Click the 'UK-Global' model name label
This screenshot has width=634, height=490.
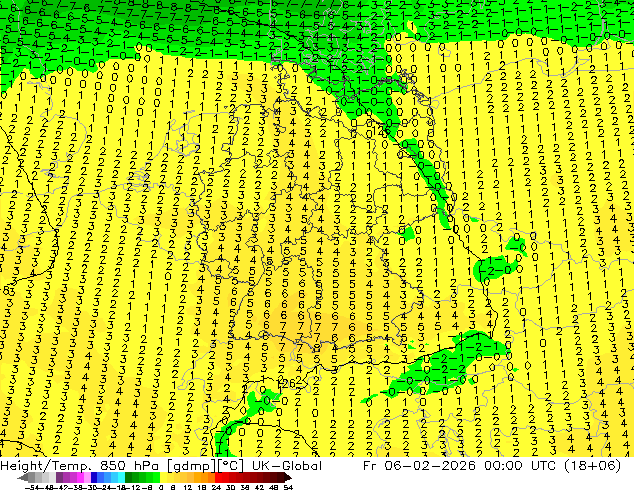(x=287, y=466)
